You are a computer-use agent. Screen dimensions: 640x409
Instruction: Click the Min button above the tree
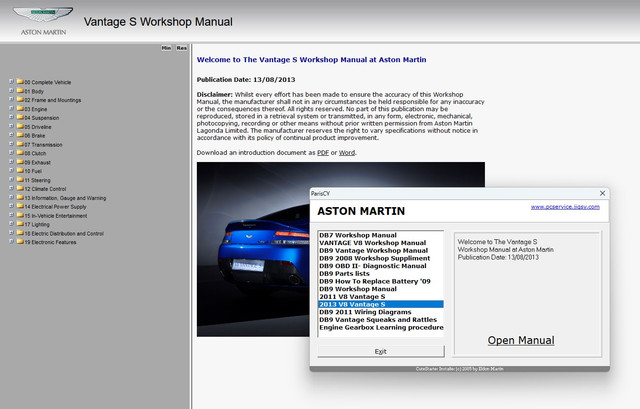pos(166,48)
